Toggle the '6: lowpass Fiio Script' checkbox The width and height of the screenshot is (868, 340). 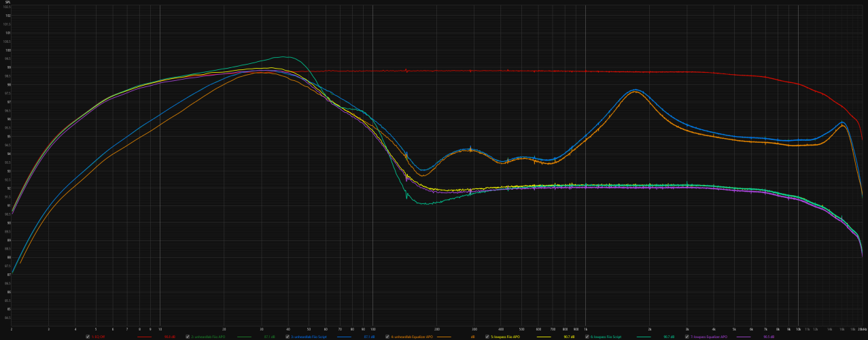[587, 337]
